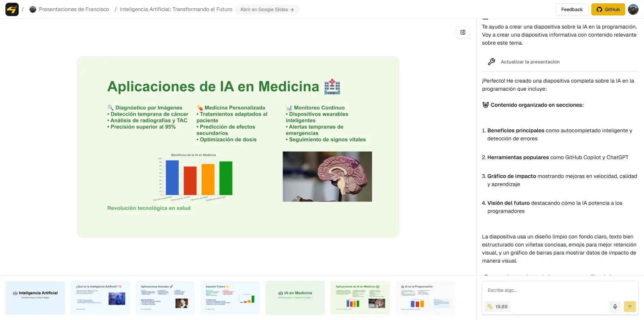Click the green bar in the chart
Viewport: 644px width, 320px height.
[x=226, y=178]
